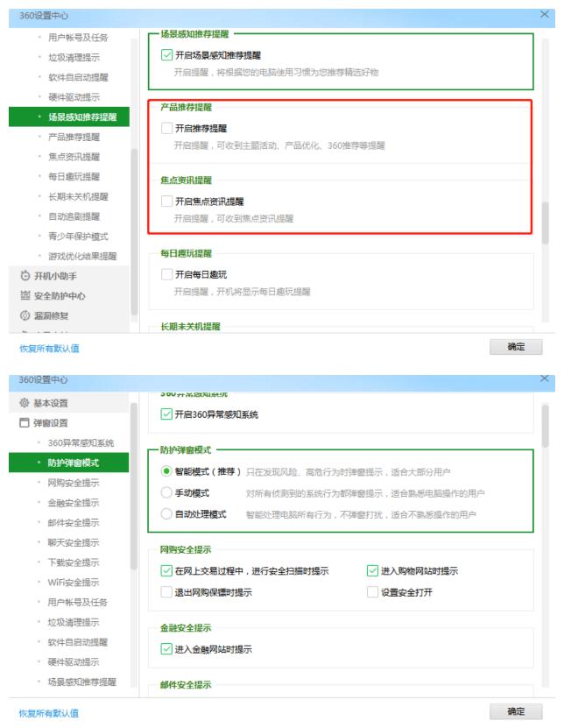
Task: Toggle 在网上交易过程中，进行安全扫描时提示 checkbox
Action: pyautogui.click(x=166, y=570)
